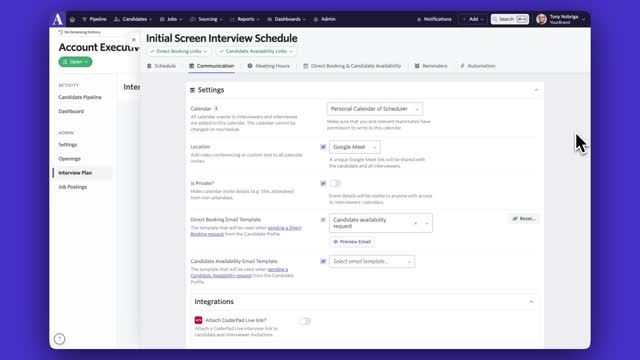Open the Select email template dropdown
This screenshot has width=640, height=360.
tap(372, 261)
